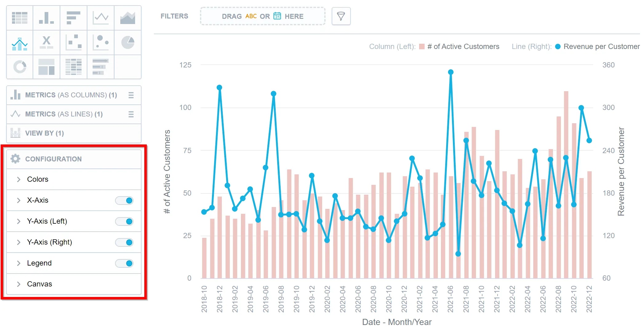The image size is (644, 333).
Task: Switch to the column chart type
Action: coord(46,18)
